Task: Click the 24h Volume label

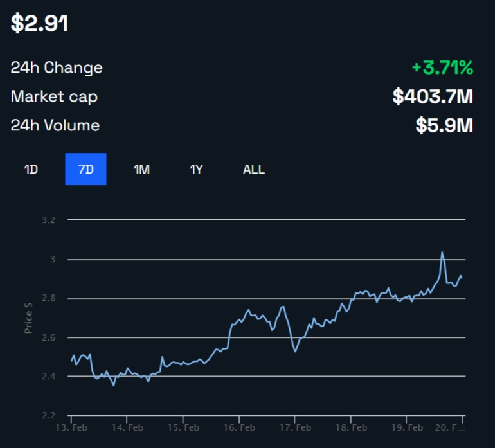Action: (x=55, y=125)
